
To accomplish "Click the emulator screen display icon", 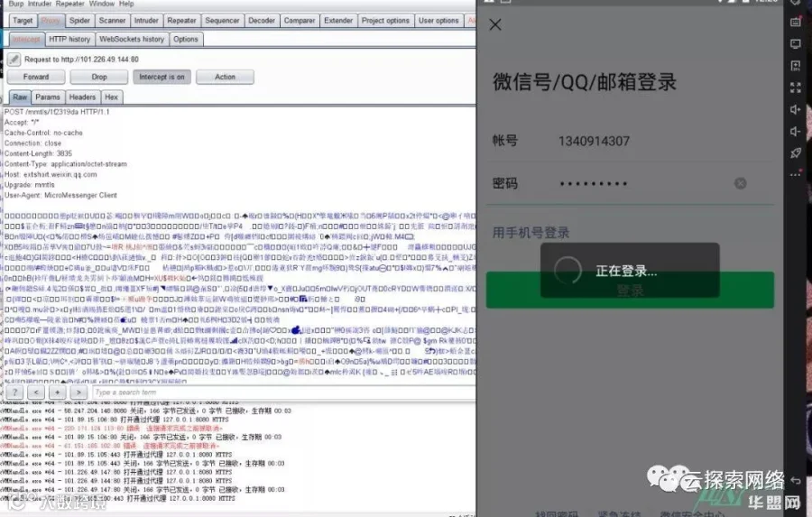I will point(796,44).
